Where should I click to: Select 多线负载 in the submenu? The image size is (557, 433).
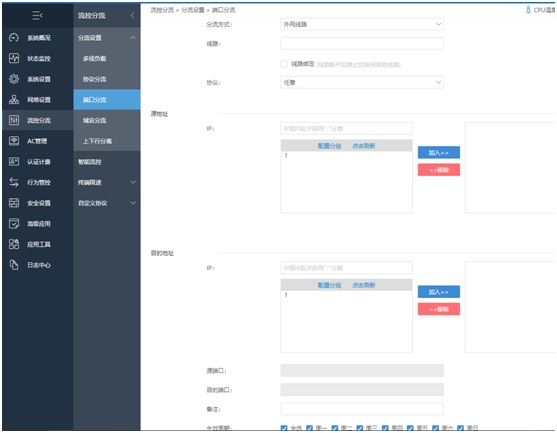coord(94,58)
